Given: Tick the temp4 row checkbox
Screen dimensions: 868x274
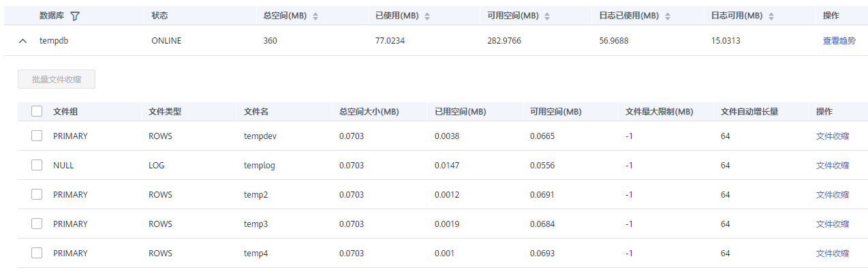Looking at the screenshot, I should 37,253.
